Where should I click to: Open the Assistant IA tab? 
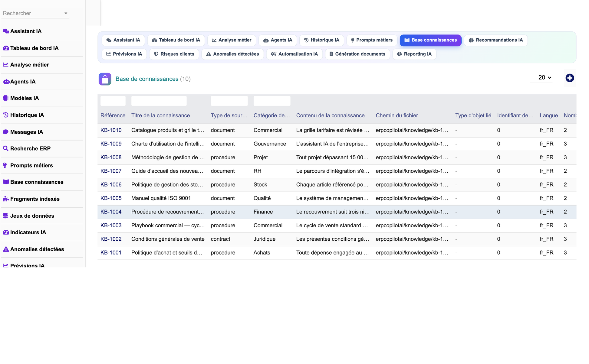coord(123,40)
